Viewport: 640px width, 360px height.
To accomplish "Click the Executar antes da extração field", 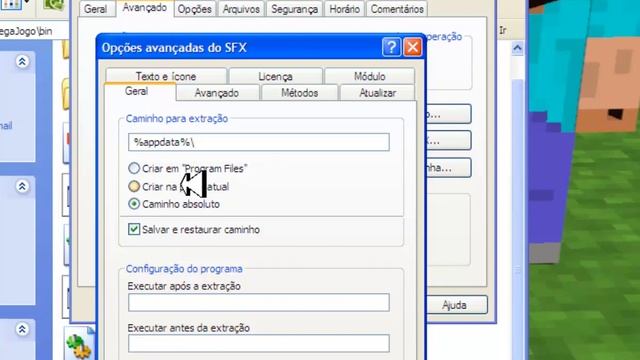I will pyautogui.click(x=259, y=343).
